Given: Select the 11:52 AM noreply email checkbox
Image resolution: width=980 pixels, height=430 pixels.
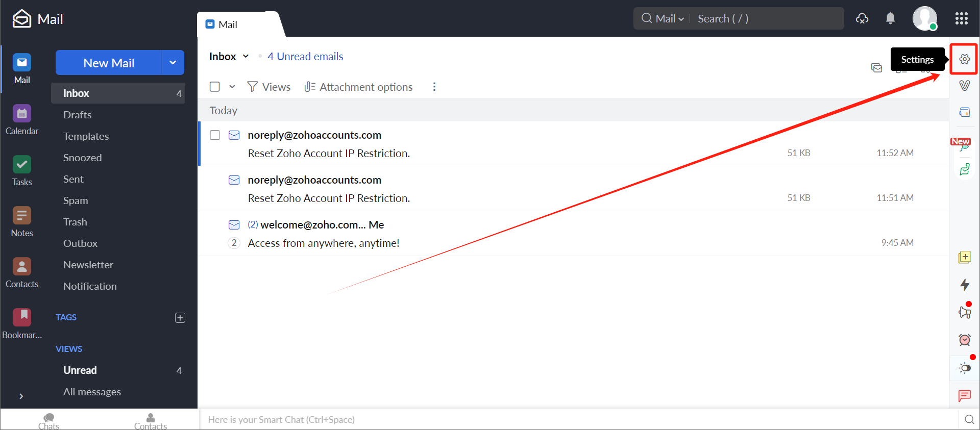Looking at the screenshot, I should pyautogui.click(x=215, y=135).
